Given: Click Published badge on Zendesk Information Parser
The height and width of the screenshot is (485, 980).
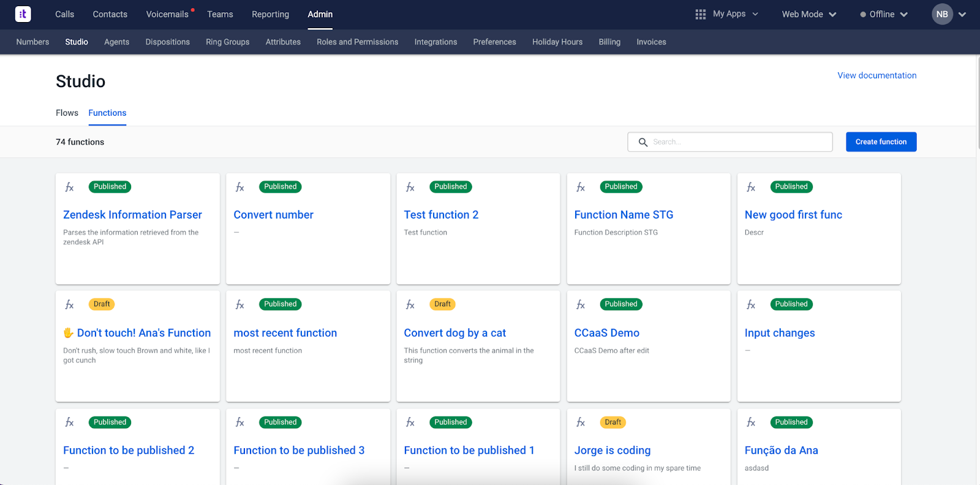Looking at the screenshot, I should click(110, 187).
